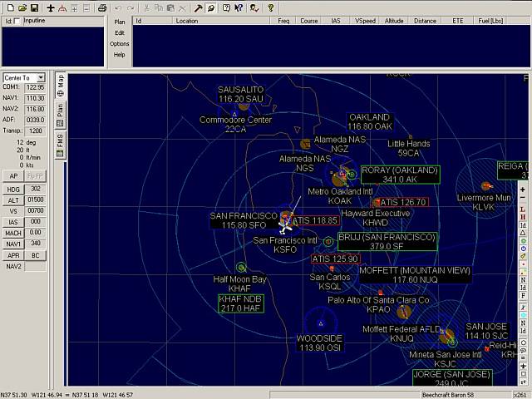Click the Location column header
Viewport: 532px width, 399px height.
(187, 19)
